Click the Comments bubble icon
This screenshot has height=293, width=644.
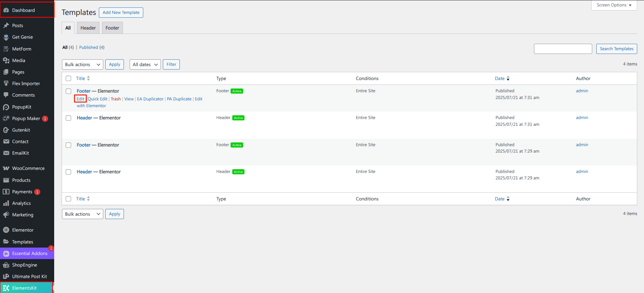6,95
